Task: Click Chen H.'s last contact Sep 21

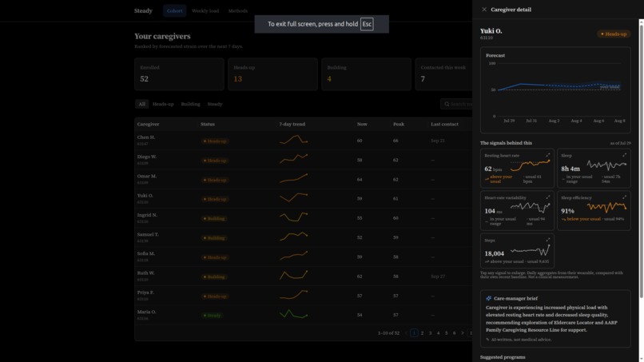Action: (438, 141)
